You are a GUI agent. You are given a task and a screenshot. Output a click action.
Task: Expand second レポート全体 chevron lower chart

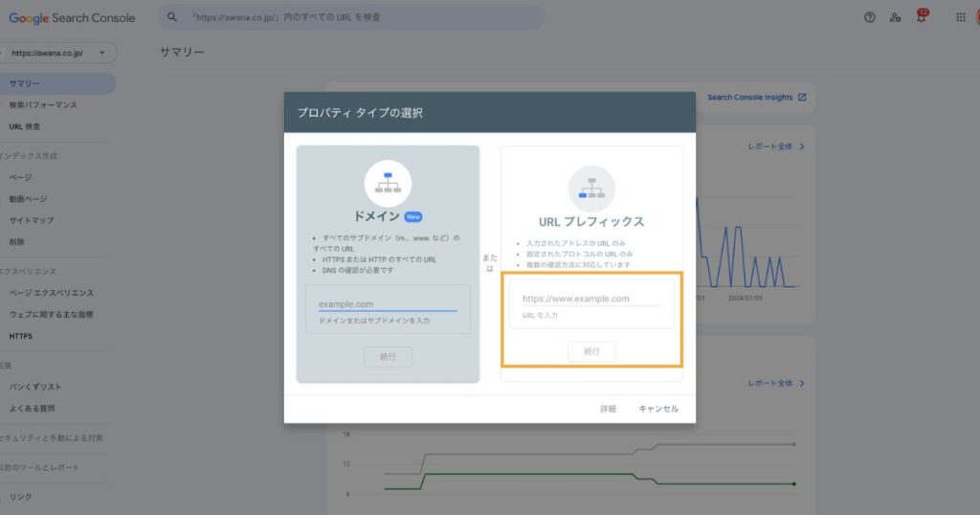802,383
